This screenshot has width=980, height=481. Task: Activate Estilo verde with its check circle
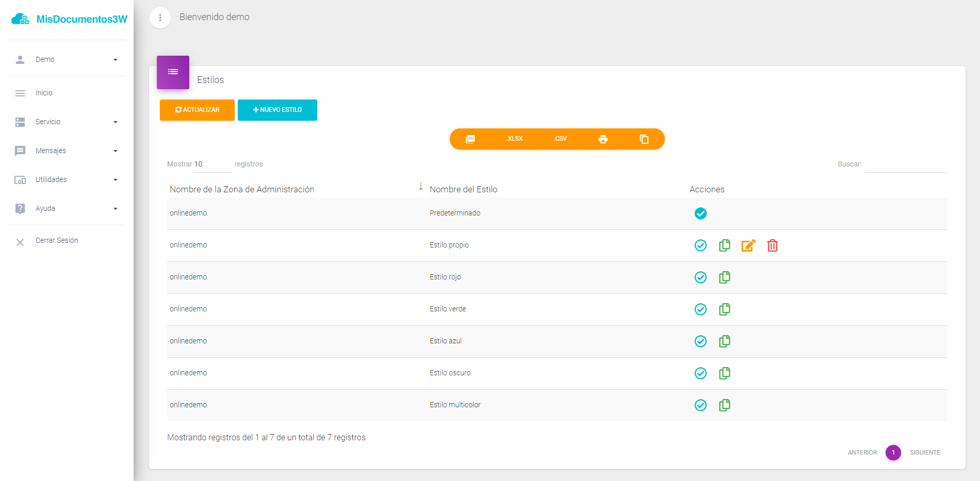pyautogui.click(x=700, y=309)
